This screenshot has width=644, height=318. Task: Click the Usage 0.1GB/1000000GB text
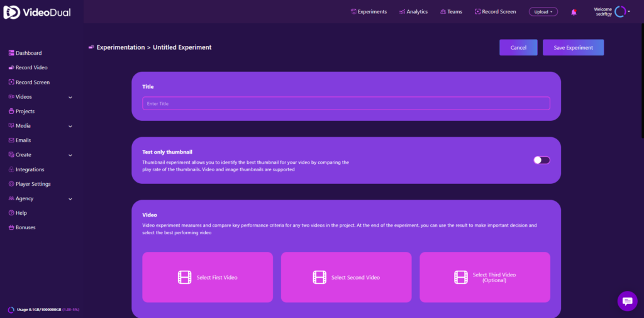pyautogui.click(x=39, y=310)
